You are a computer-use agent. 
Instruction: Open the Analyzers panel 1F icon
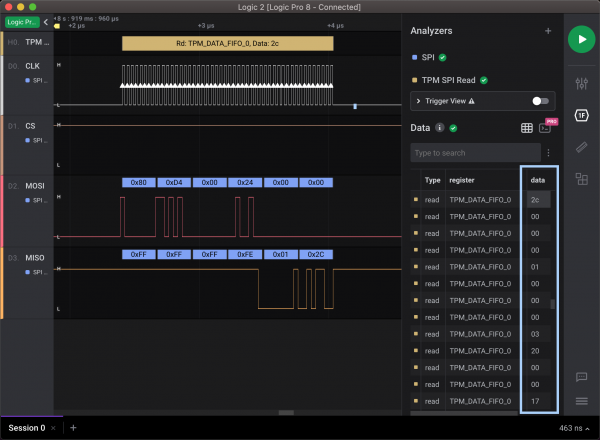[581, 115]
